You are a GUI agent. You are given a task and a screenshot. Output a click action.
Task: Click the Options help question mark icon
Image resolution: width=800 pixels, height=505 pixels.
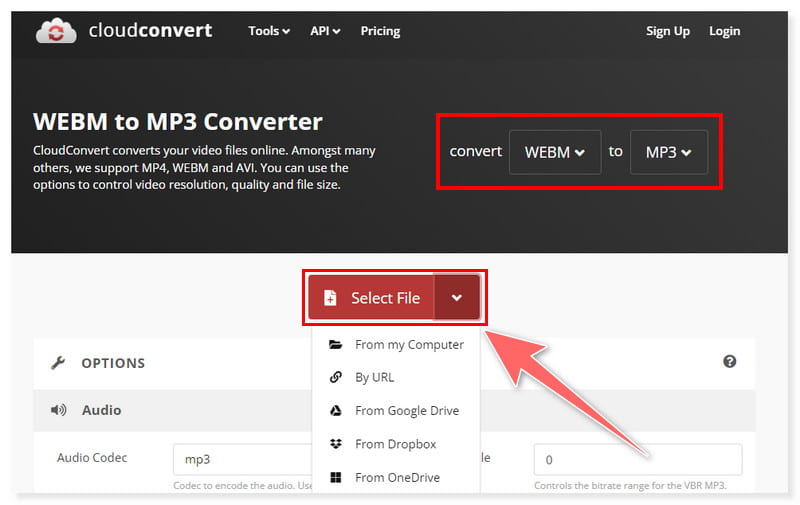[730, 362]
